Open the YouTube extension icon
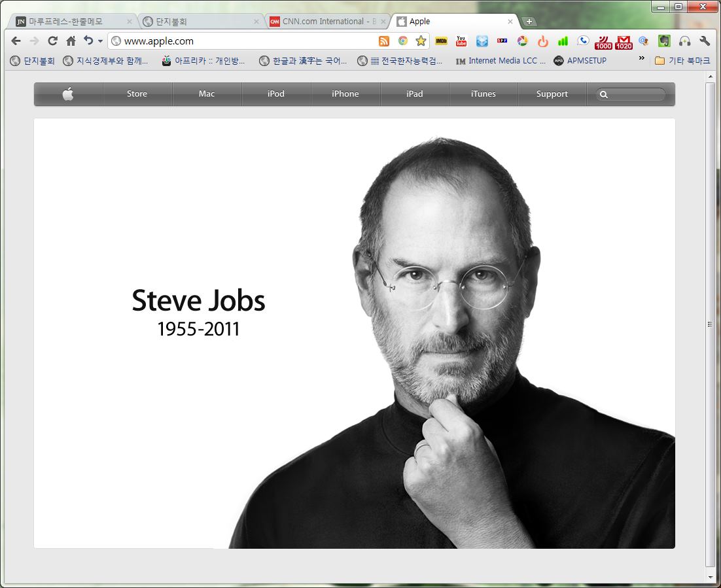The image size is (721, 588). pyautogui.click(x=461, y=41)
